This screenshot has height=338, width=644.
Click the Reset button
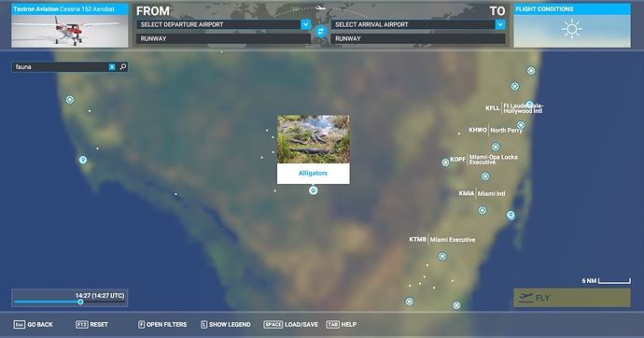(x=91, y=324)
